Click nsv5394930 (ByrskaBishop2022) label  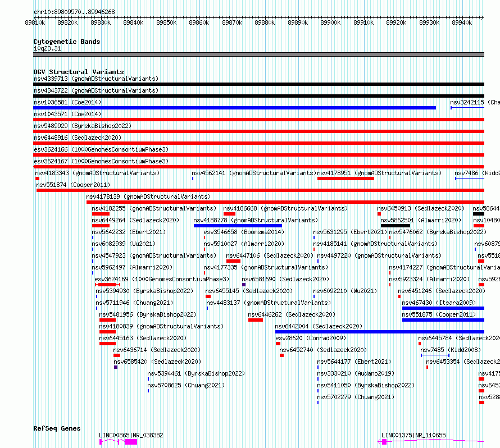click(x=144, y=291)
